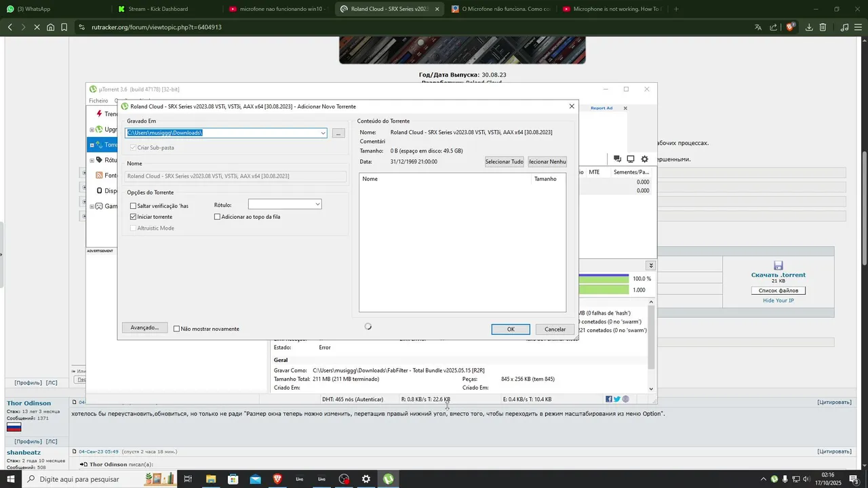This screenshot has height=488, width=868.
Task: Open µTorrent Twitter icon in status bar
Action: click(617, 399)
